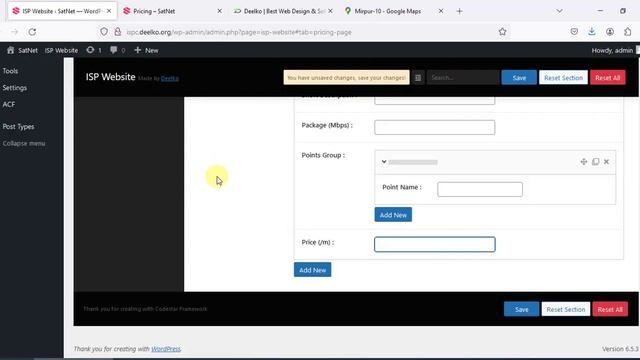Open Post Types in the sidebar

click(18, 127)
